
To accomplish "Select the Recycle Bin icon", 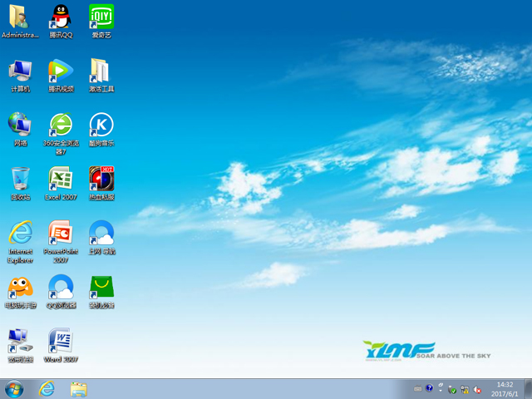I will pos(20,179).
